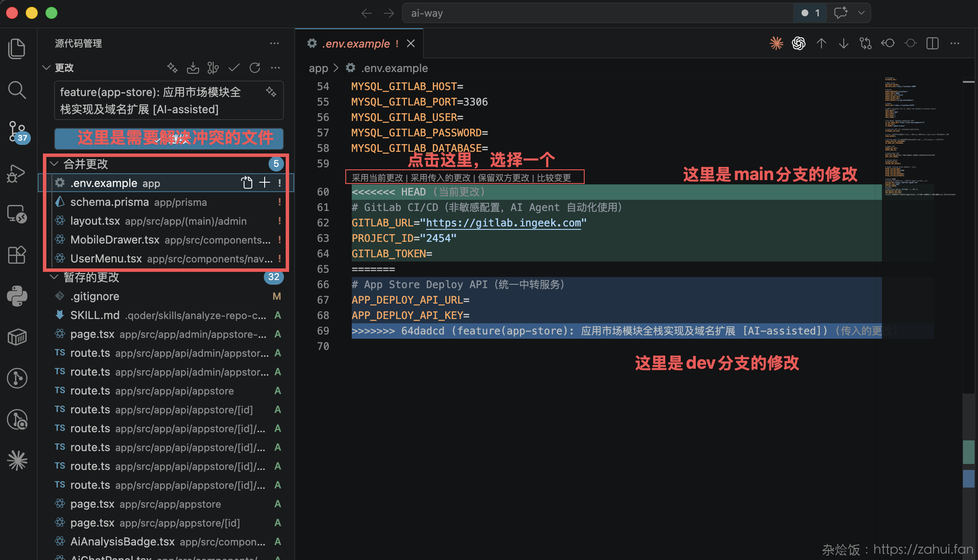Click the 5 count badge on 合并更改

coord(276,164)
